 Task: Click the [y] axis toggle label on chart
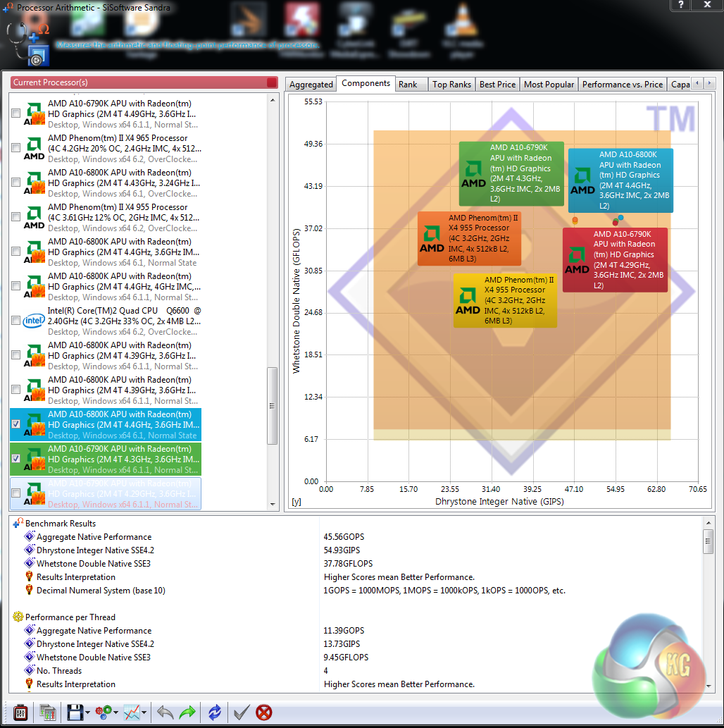(x=296, y=502)
